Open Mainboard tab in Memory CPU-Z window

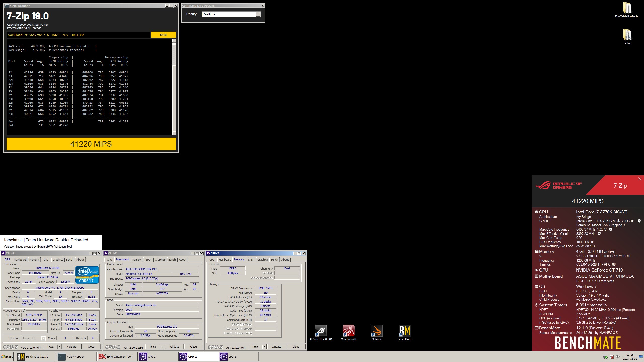pos(225,260)
